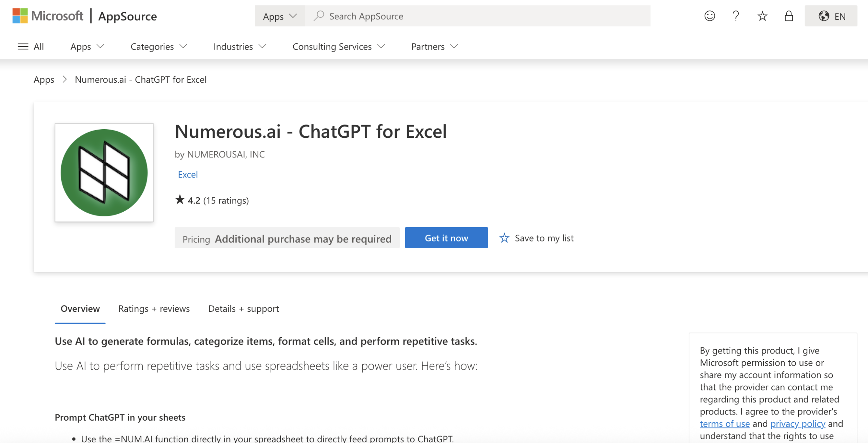Expand the Apps search scope dropdown
868x443 pixels.
(280, 16)
